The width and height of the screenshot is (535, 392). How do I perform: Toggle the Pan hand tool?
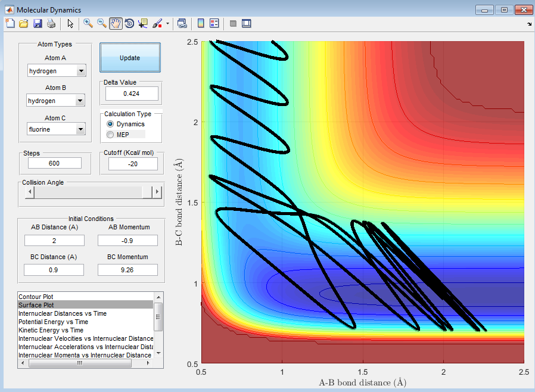tap(116, 23)
